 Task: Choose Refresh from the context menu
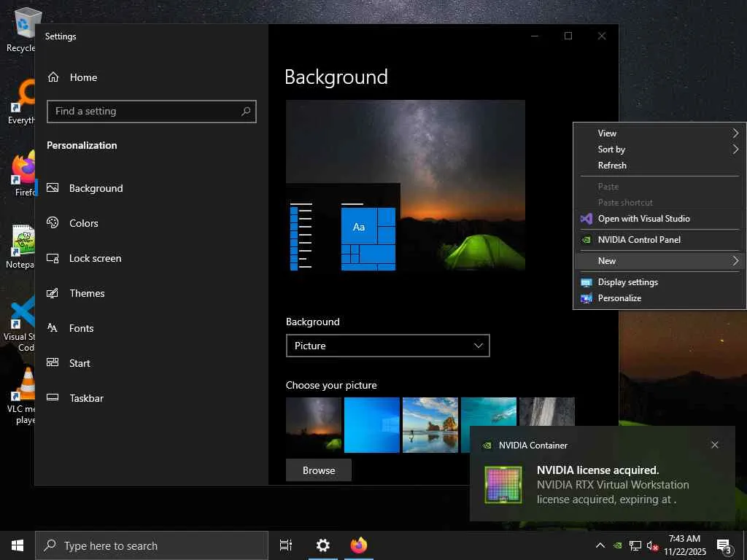(612, 166)
